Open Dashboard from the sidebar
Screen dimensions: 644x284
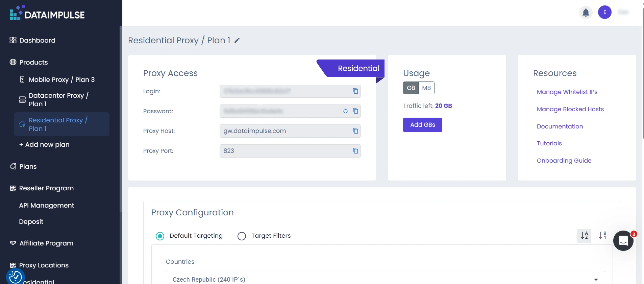click(x=37, y=41)
